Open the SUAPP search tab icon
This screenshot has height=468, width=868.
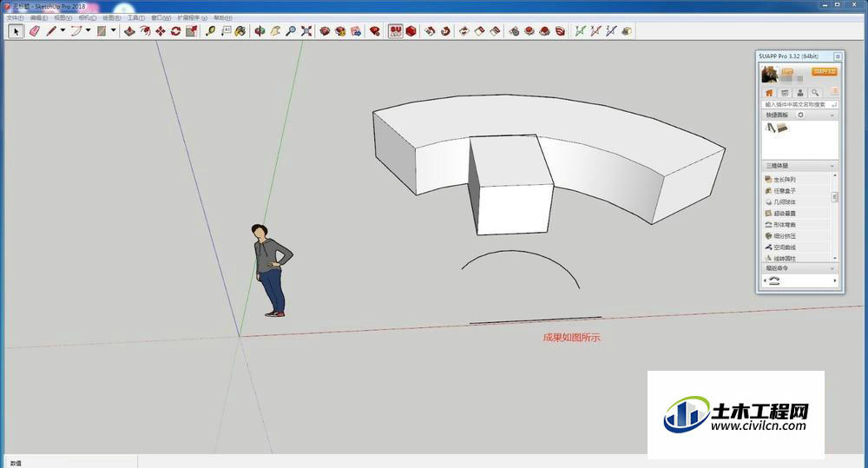click(815, 93)
